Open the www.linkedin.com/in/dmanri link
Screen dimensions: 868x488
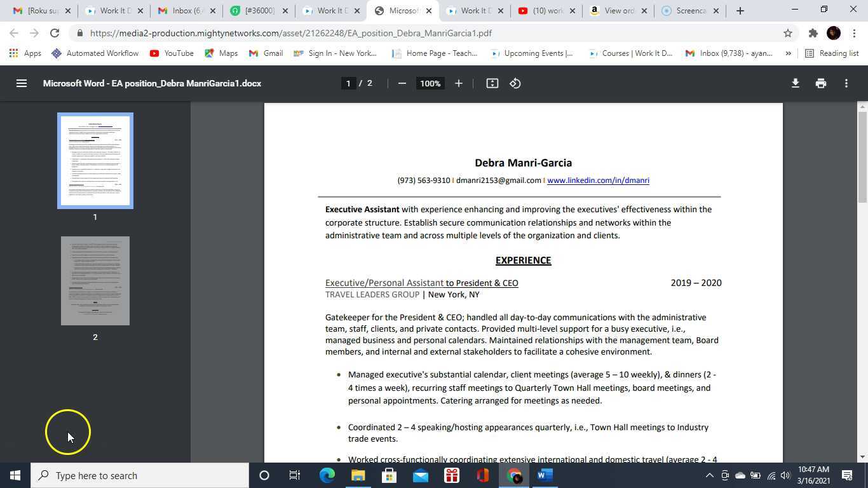[597, 180]
